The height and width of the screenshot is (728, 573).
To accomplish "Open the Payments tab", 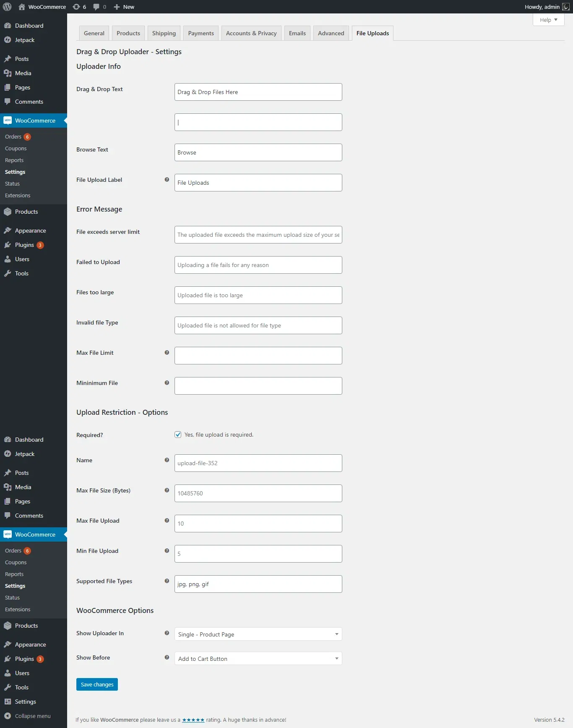I will tap(201, 33).
